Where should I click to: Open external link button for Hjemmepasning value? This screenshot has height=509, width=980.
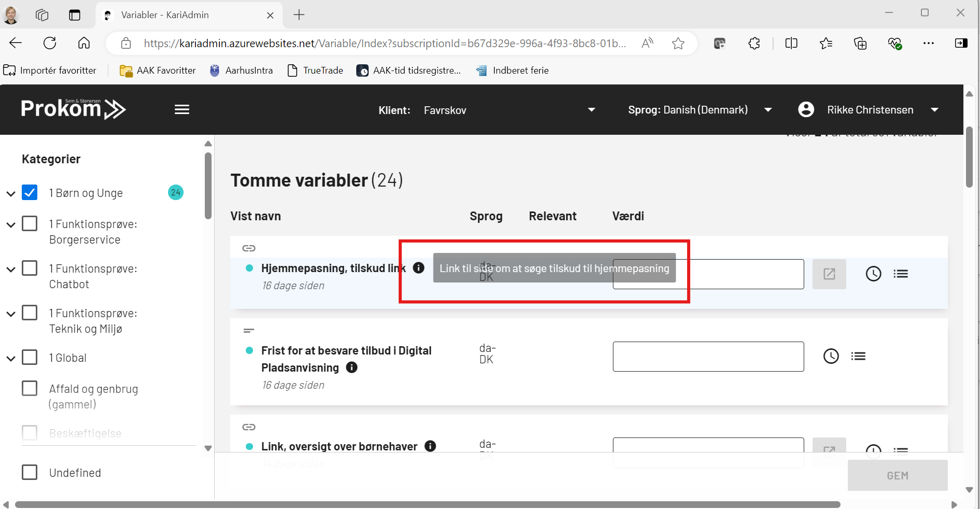coord(829,274)
